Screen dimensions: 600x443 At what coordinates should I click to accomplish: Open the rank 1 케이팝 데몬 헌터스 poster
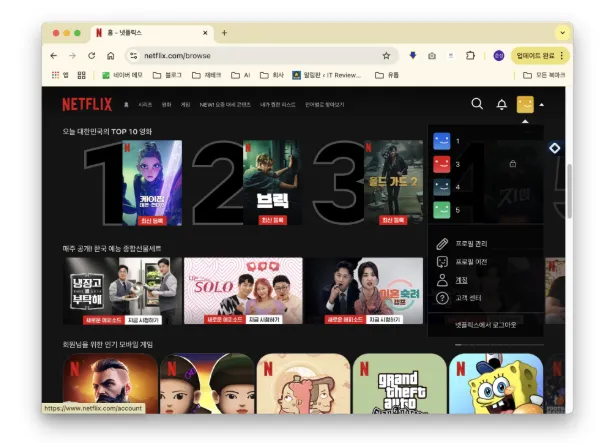click(x=152, y=183)
